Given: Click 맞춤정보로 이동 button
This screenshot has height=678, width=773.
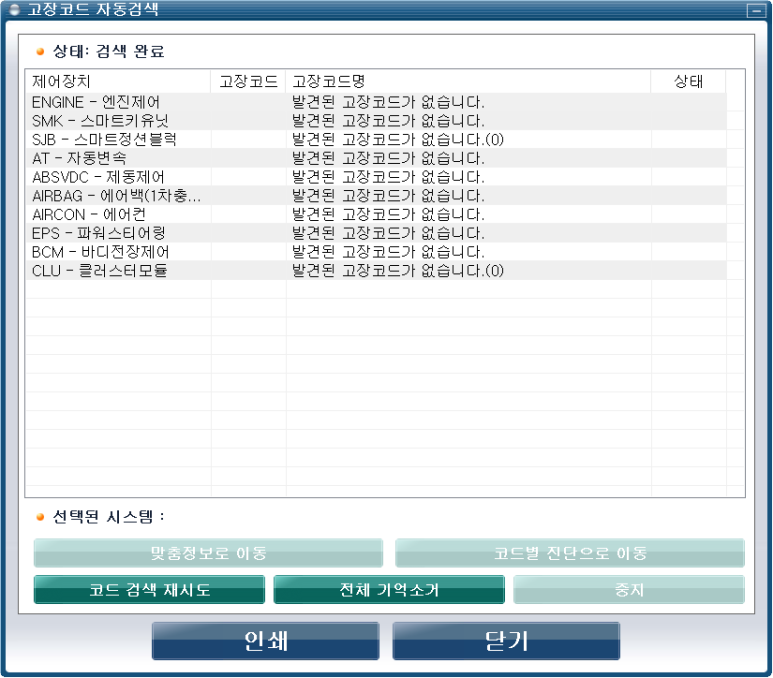Looking at the screenshot, I should [209, 553].
